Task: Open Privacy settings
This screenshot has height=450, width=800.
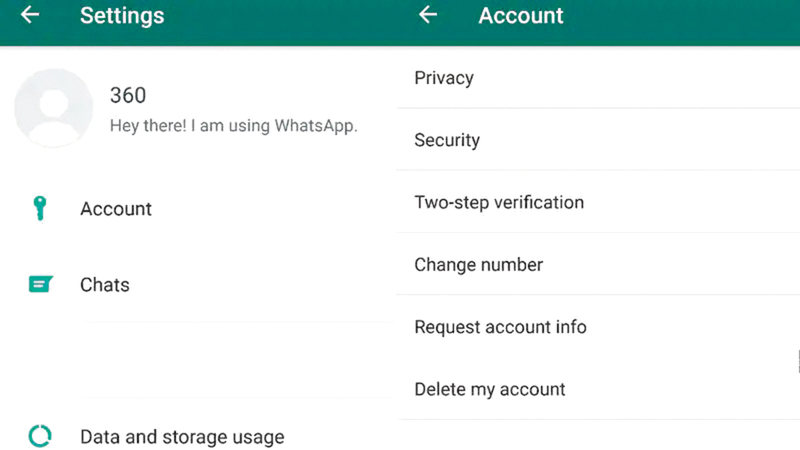Action: [444, 78]
